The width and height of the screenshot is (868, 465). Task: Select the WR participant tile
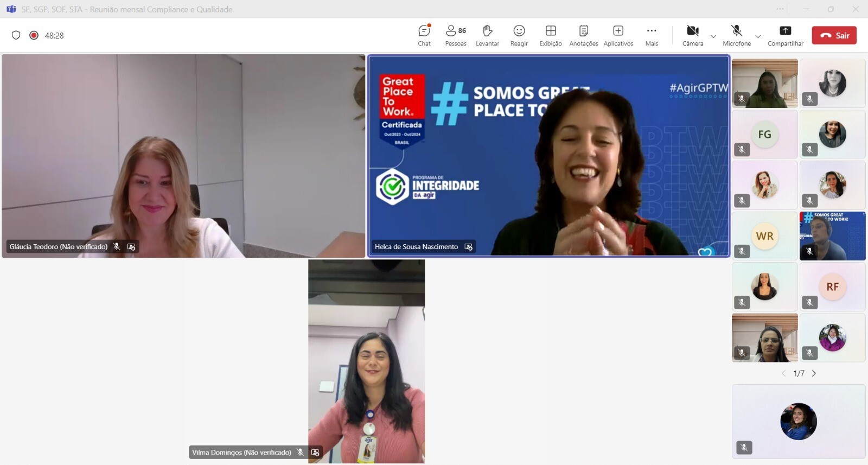(765, 236)
